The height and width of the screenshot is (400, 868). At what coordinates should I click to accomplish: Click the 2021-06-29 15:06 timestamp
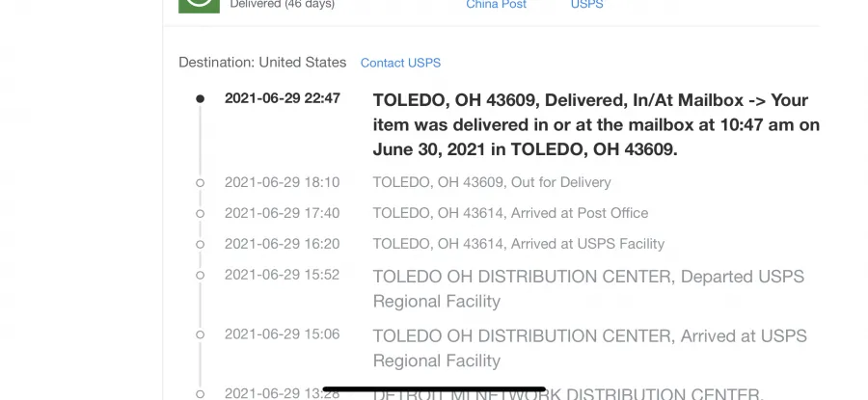pos(282,334)
